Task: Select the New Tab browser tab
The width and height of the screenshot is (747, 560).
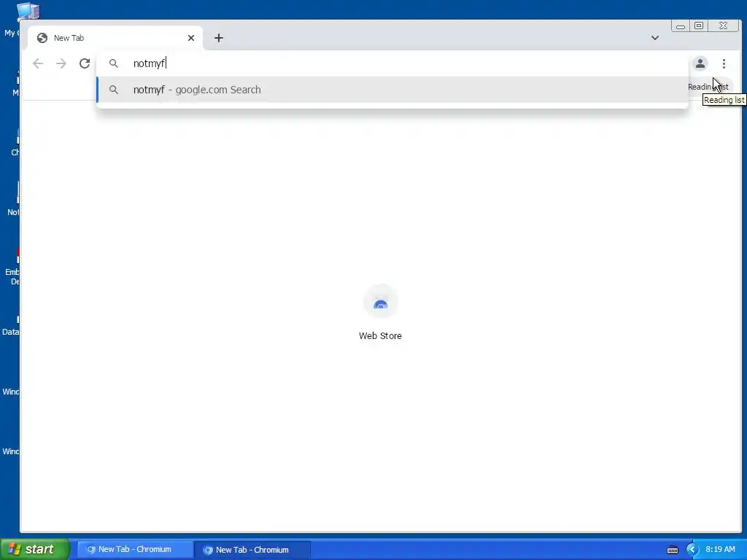Action: click(x=115, y=38)
